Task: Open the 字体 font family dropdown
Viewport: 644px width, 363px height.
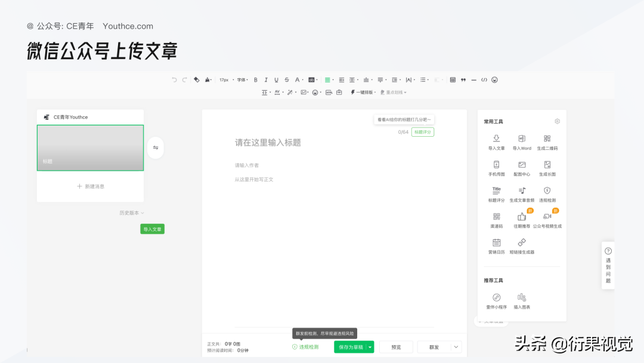Action: pyautogui.click(x=240, y=79)
